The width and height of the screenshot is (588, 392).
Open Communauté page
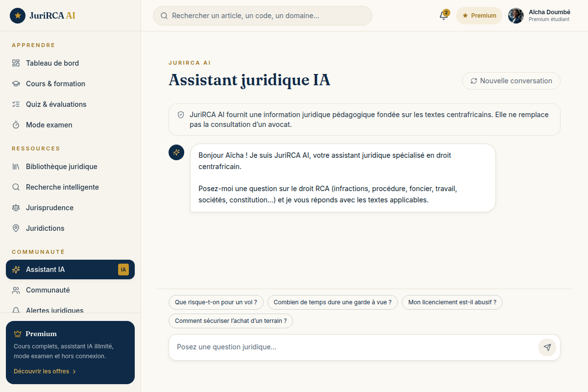tap(70, 290)
